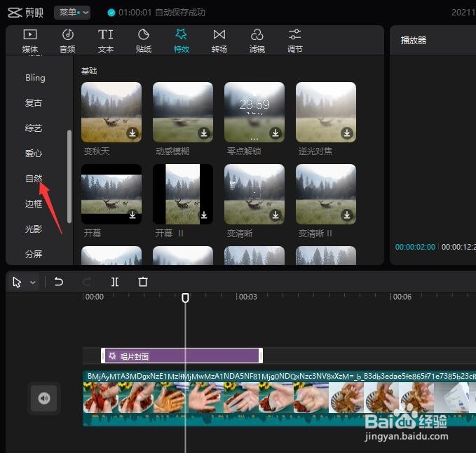Preview the 逆光对焦 effect thumbnail
The image size is (476, 453).
326,112
